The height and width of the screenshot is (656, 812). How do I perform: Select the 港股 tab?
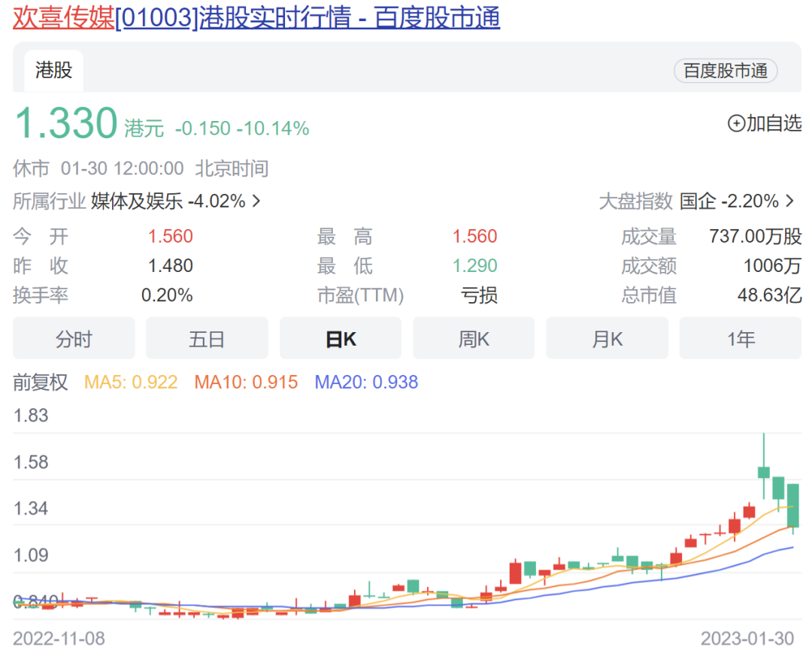click(x=54, y=71)
